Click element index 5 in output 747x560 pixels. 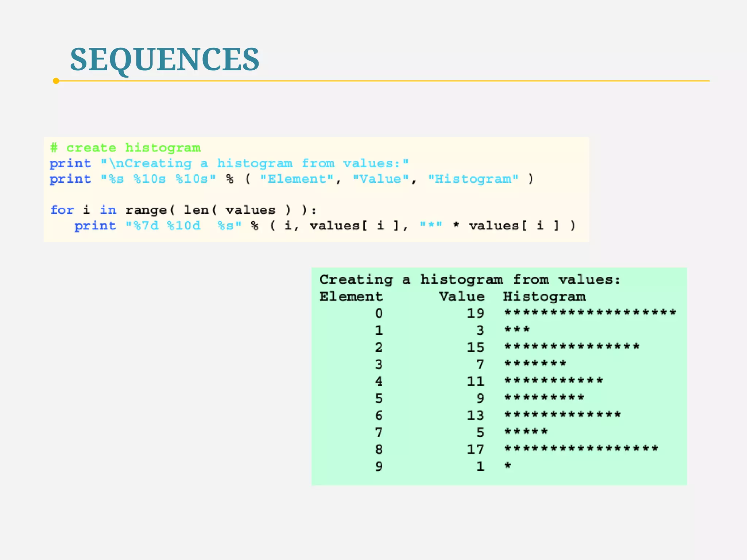click(x=379, y=398)
